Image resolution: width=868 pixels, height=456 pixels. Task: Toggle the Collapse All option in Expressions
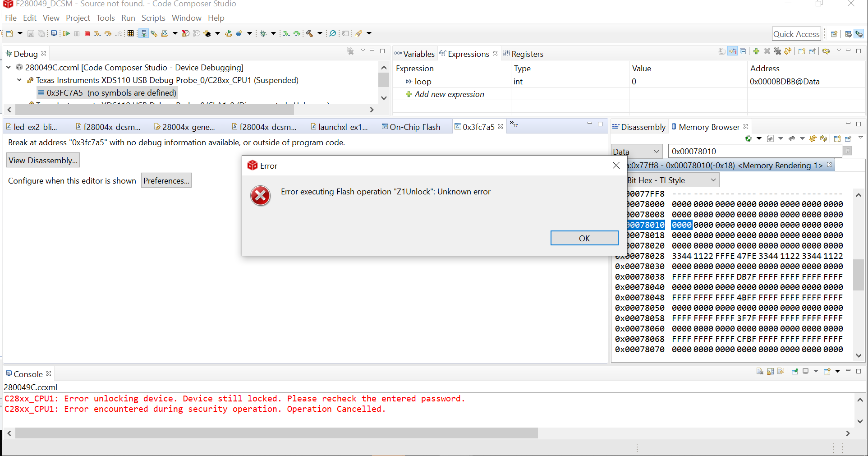(743, 51)
